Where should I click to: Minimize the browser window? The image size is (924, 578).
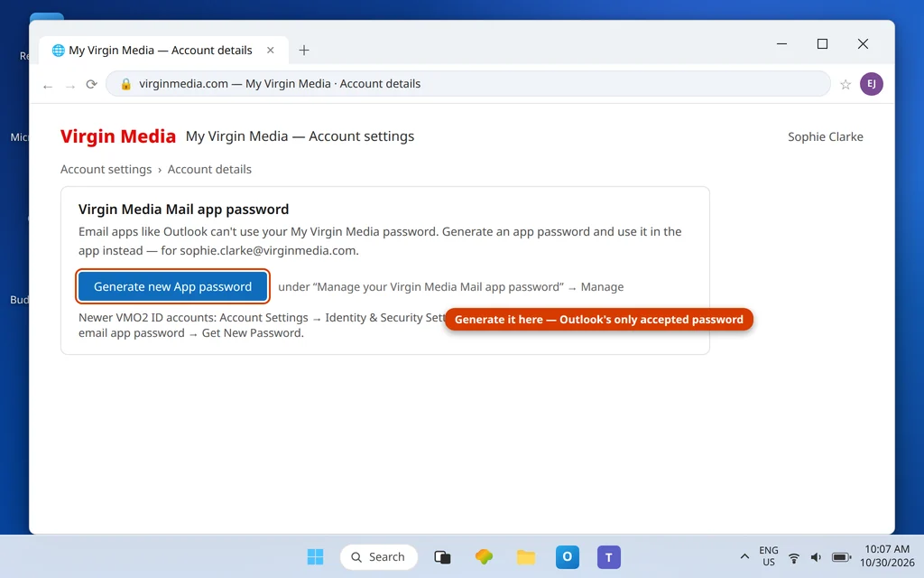782,43
